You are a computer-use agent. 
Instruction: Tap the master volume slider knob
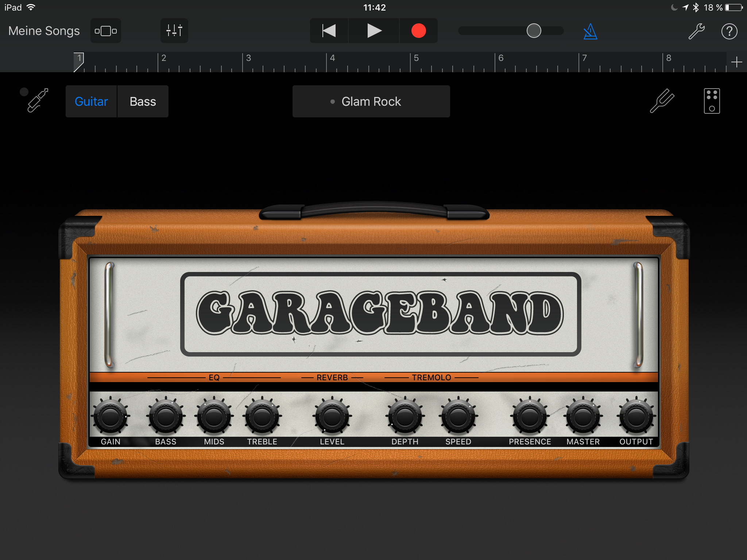pos(534,31)
